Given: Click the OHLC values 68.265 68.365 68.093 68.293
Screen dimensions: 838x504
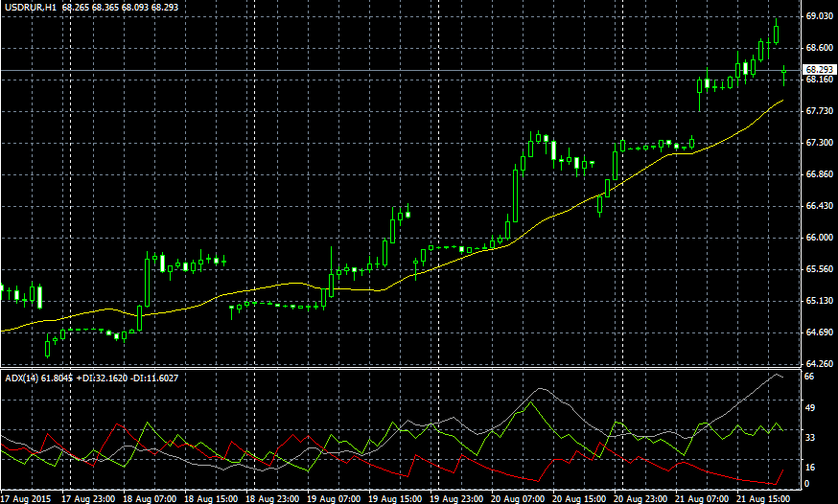Looking at the screenshot, I should click(120, 8).
